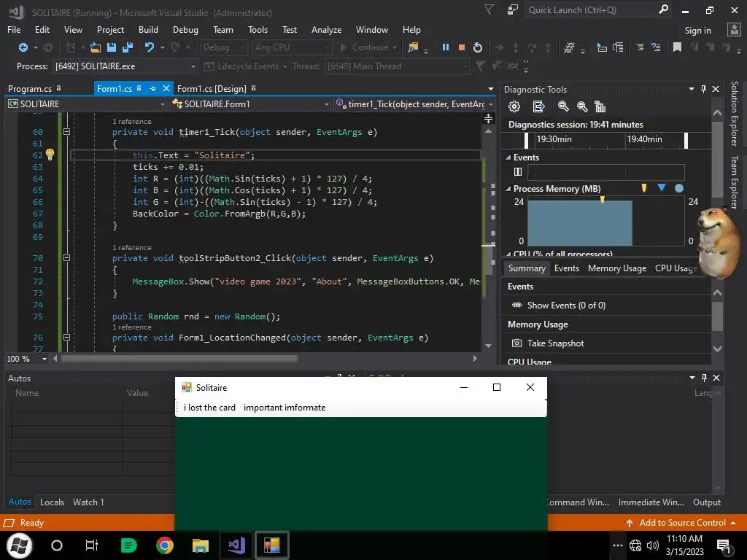The height and width of the screenshot is (560, 747).
Task: Click notifications filter flag icon
Action: (489, 9)
